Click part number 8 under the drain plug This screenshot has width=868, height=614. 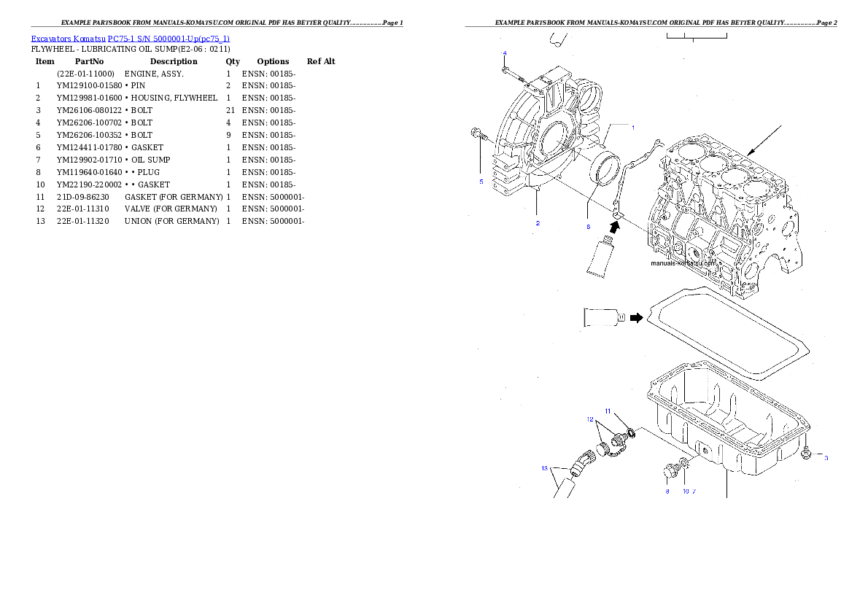[667, 491]
